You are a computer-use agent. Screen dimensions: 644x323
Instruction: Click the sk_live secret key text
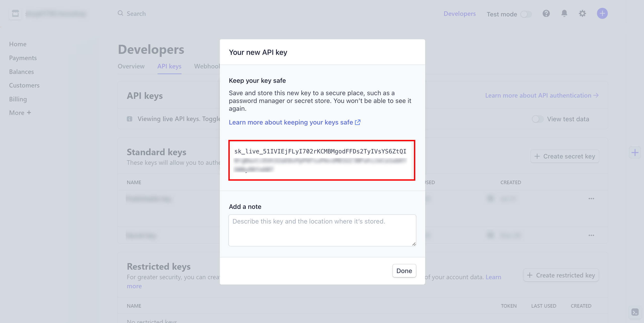point(320,151)
